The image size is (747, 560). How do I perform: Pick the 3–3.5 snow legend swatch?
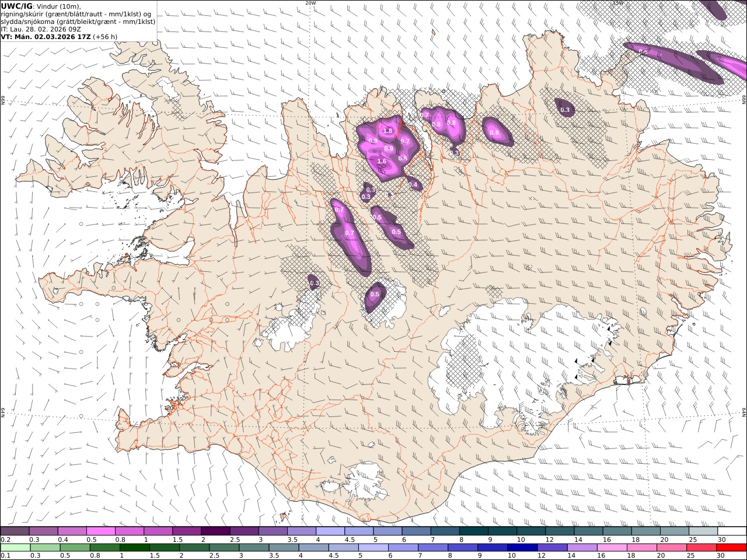(273, 531)
